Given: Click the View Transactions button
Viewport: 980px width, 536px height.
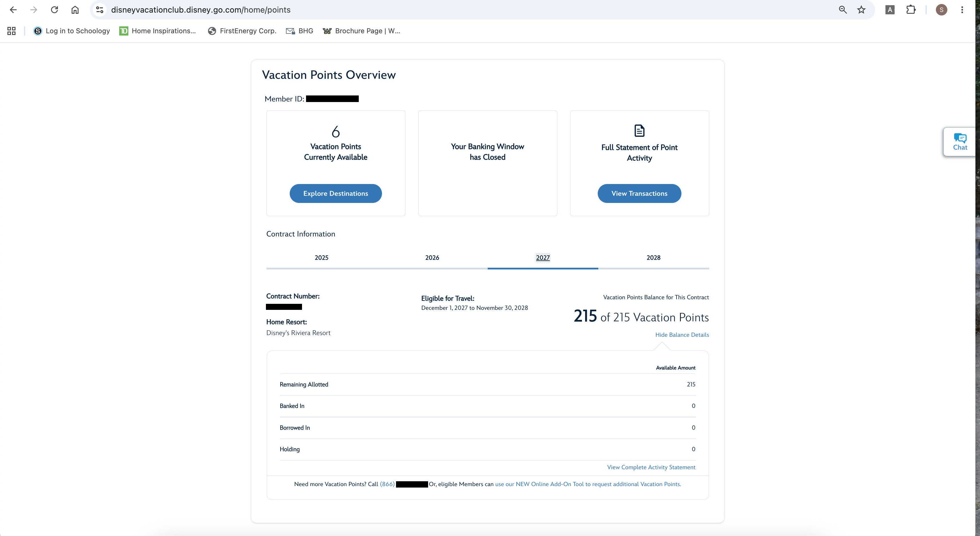Looking at the screenshot, I should coord(639,193).
